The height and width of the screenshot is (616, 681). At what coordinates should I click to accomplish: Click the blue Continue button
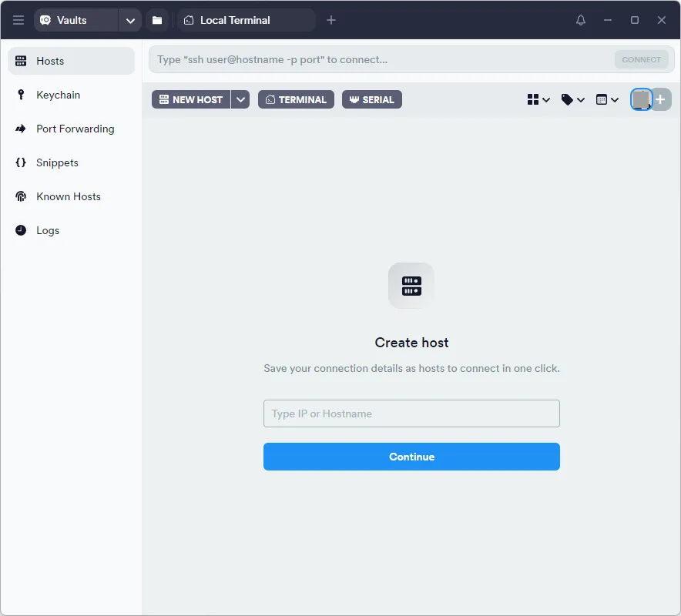coord(411,457)
